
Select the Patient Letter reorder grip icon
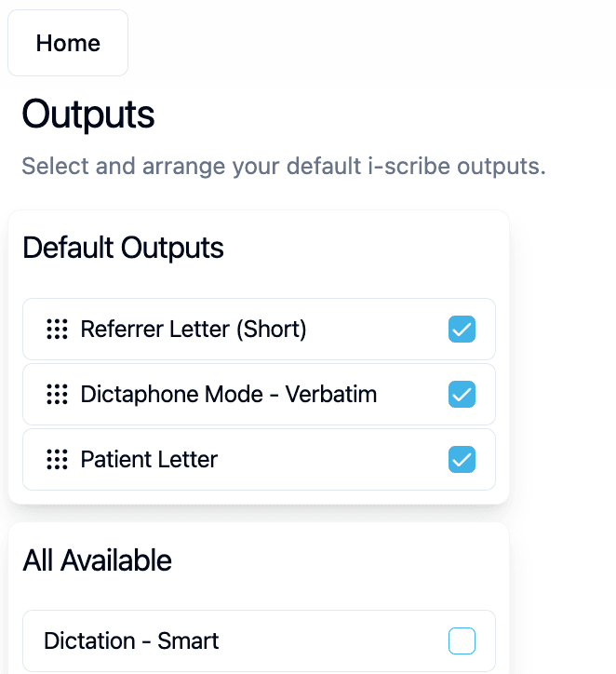tap(57, 460)
